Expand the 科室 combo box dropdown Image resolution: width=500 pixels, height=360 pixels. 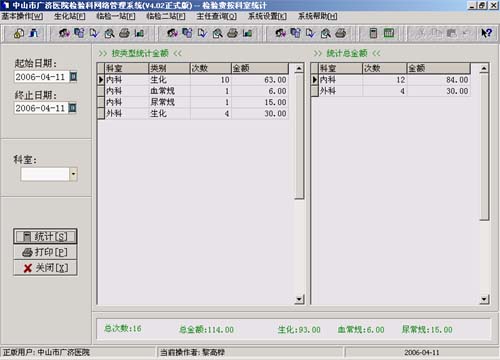[x=73, y=174]
